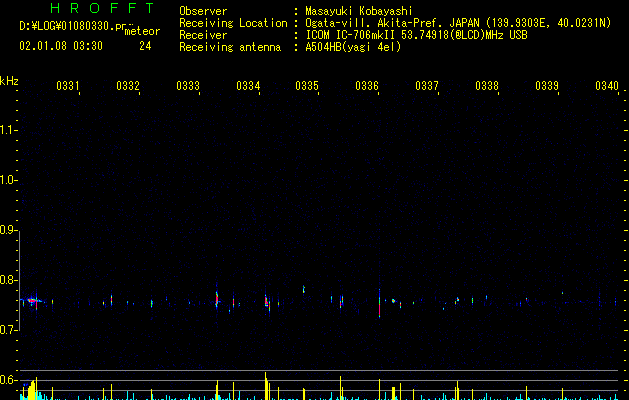This screenshot has width=629, height=400.
Task: Click the Receiving antenna field label
Action: (230, 47)
